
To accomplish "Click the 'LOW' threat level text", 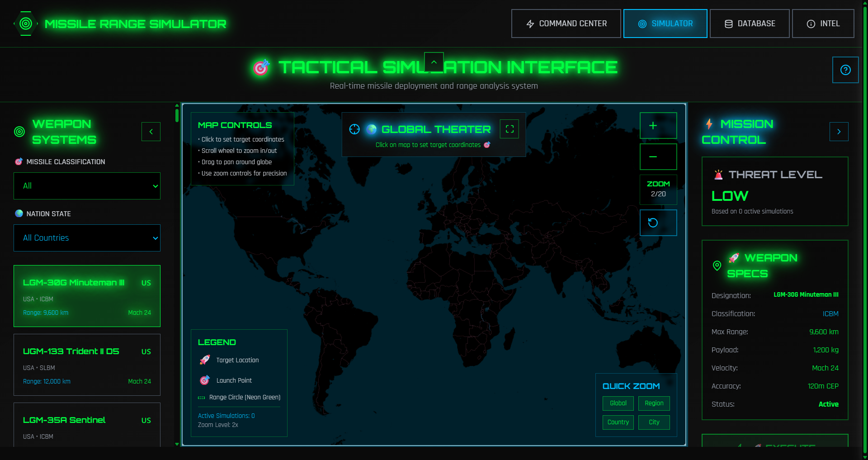I will [x=730, y=196].
